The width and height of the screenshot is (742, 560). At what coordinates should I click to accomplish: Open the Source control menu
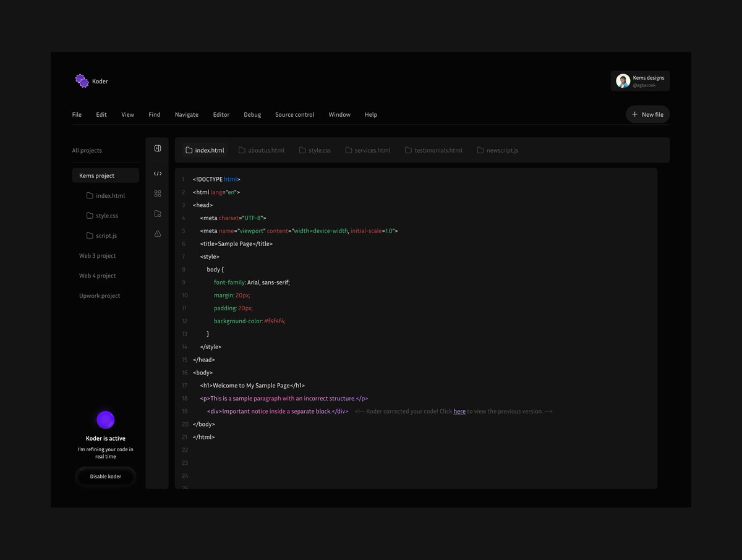294,114
